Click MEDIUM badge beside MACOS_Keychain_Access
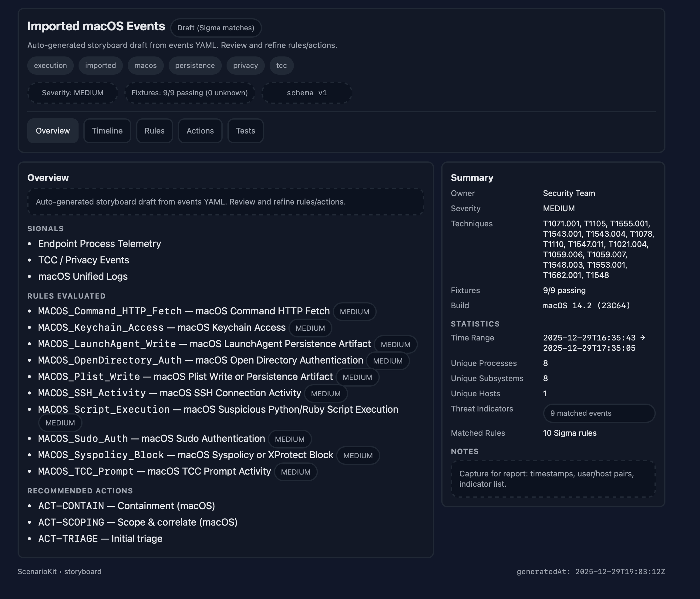The width and height of the screenshot is (700, 599). click(x=310, y=328)
